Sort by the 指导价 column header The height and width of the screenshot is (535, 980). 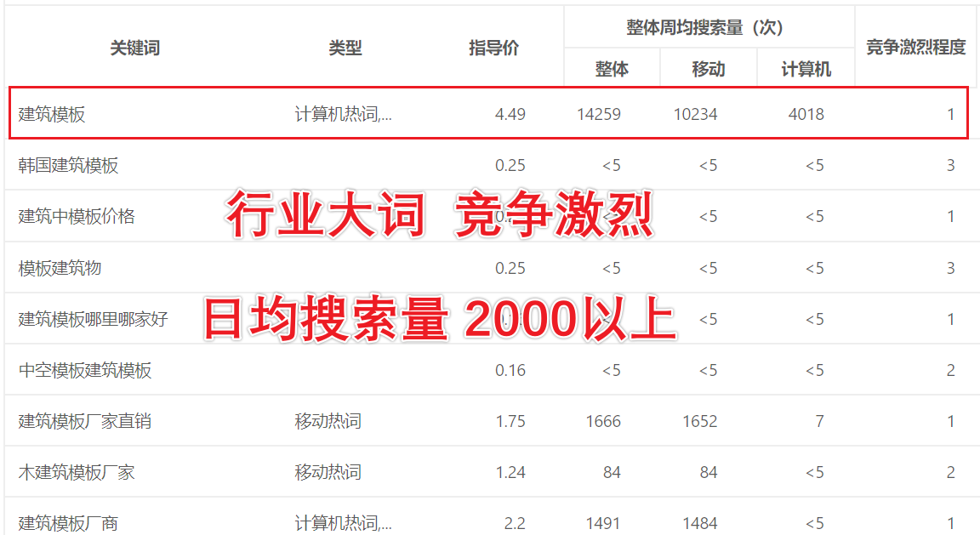(493, 48)
